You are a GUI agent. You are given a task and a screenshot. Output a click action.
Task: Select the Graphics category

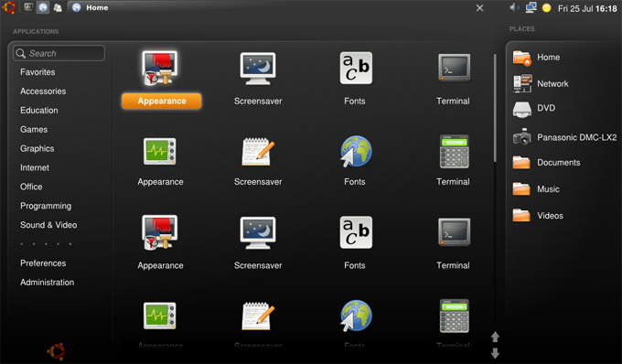tap(38, 149)
